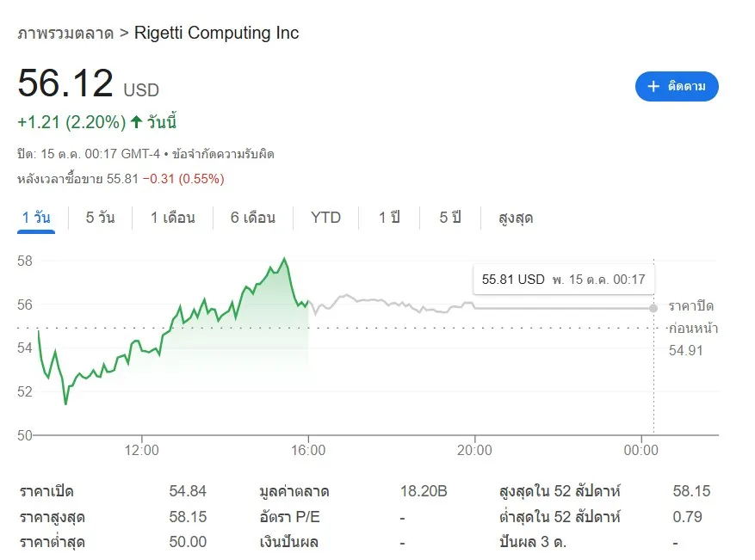
Task: Switch chart to YTD
Action: 325,218
